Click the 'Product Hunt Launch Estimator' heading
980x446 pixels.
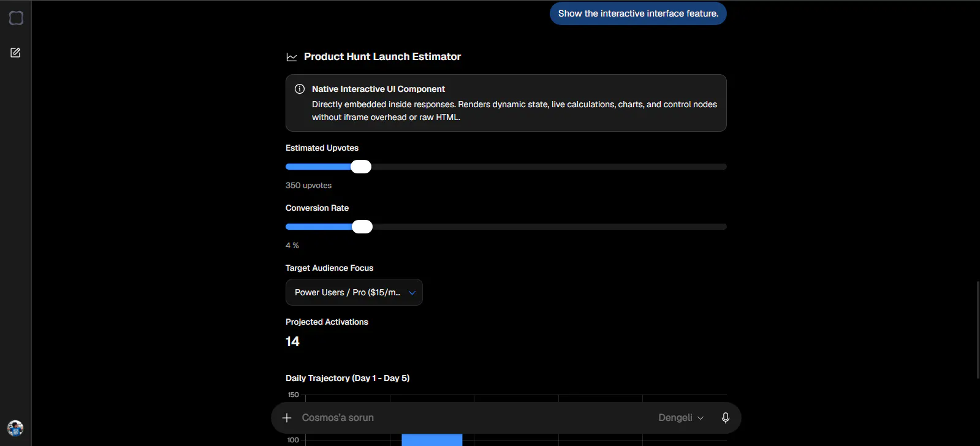pos(382,56)
